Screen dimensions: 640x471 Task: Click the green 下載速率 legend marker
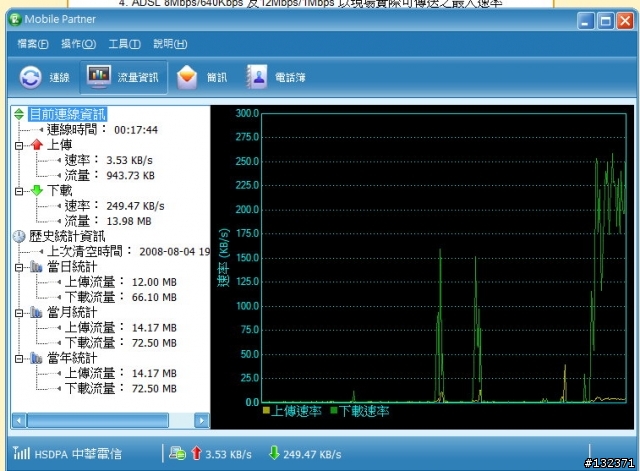[x=334, y=410]
